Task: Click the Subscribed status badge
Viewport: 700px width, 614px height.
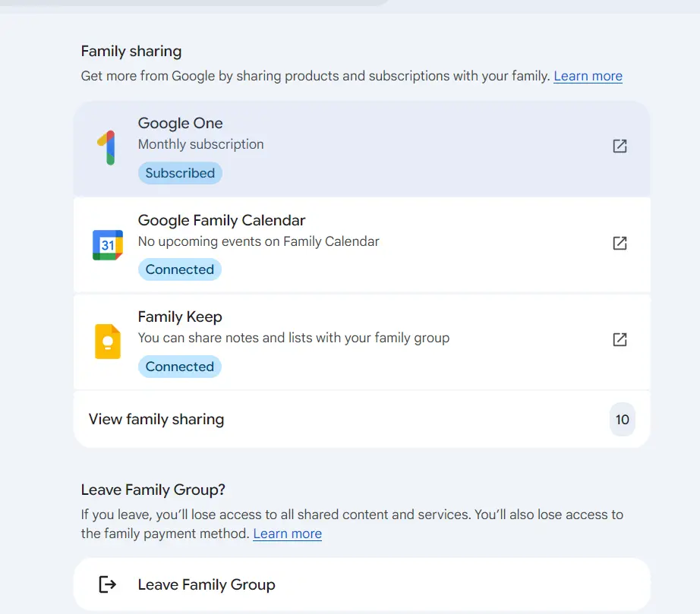Action: click(x=180, y=173)
